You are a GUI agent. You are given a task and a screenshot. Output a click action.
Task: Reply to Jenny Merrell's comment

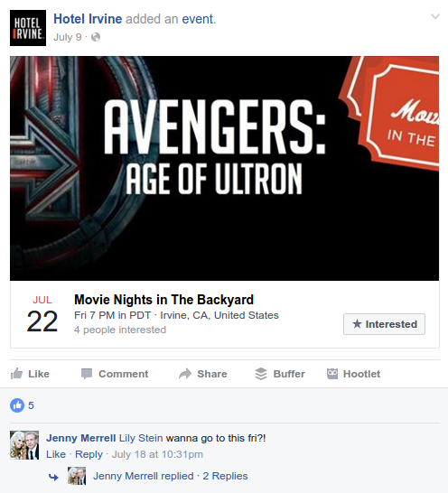[89, 454]
